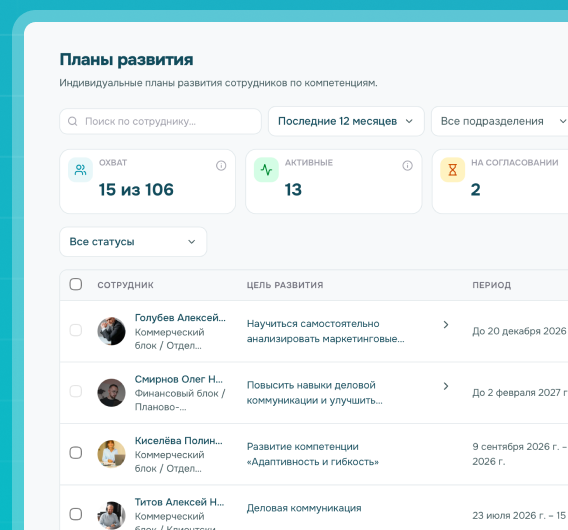The image size is (568, 530).
Task: Open Киселёва Полин... employee link
Action: (x=179, y=441)
